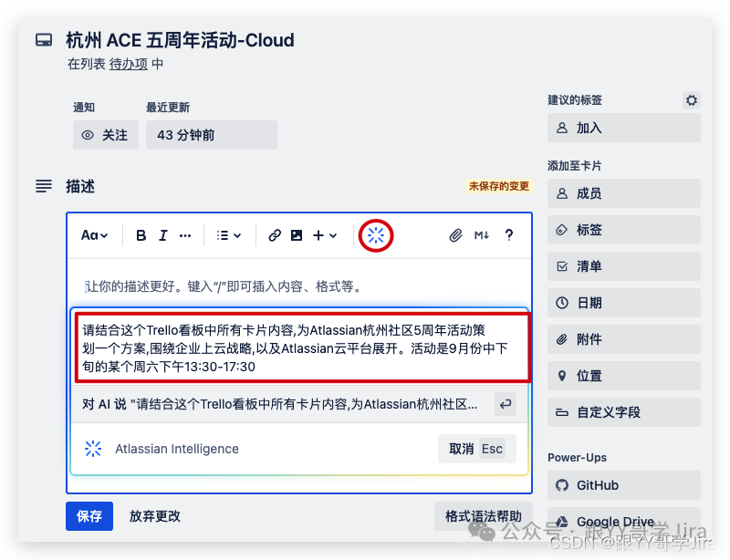
Task: Click into the AI prompt text box
Action: tap(302, 348)
